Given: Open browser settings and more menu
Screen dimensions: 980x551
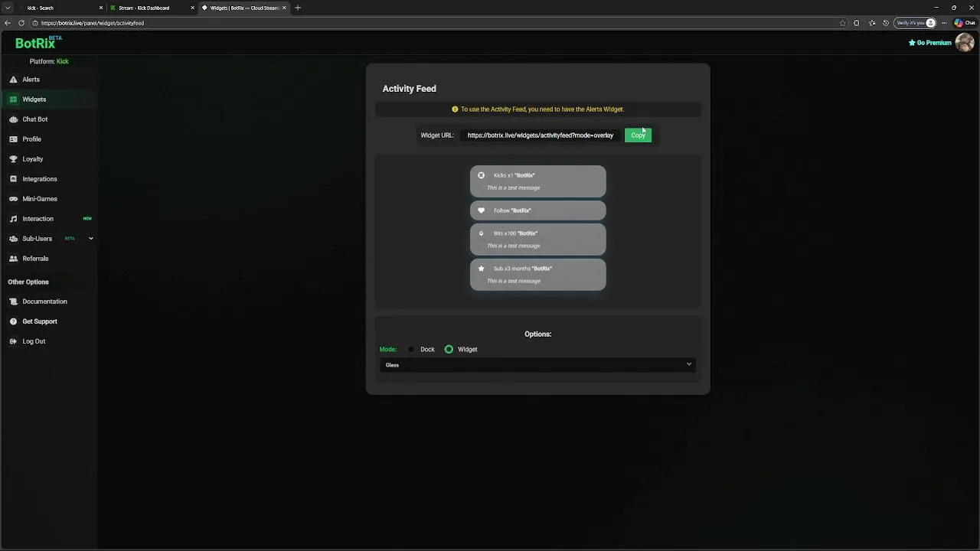Looking at the screenshot, I should click(946, 23).
